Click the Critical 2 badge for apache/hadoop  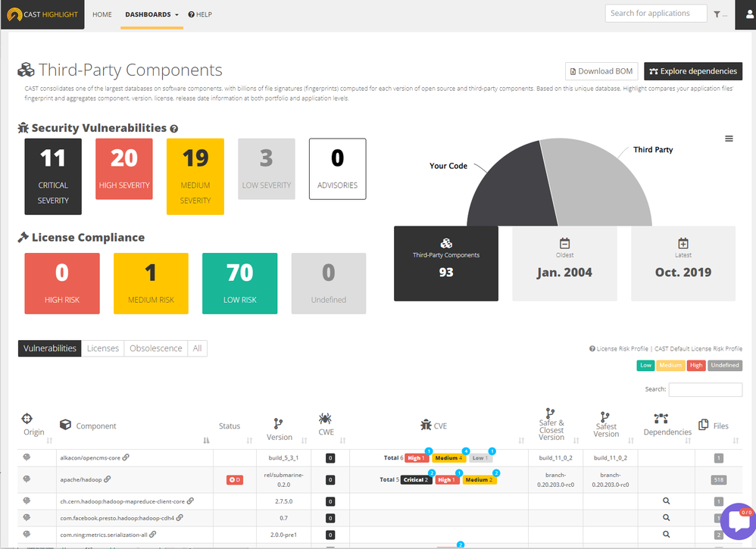tap(416, 479)
